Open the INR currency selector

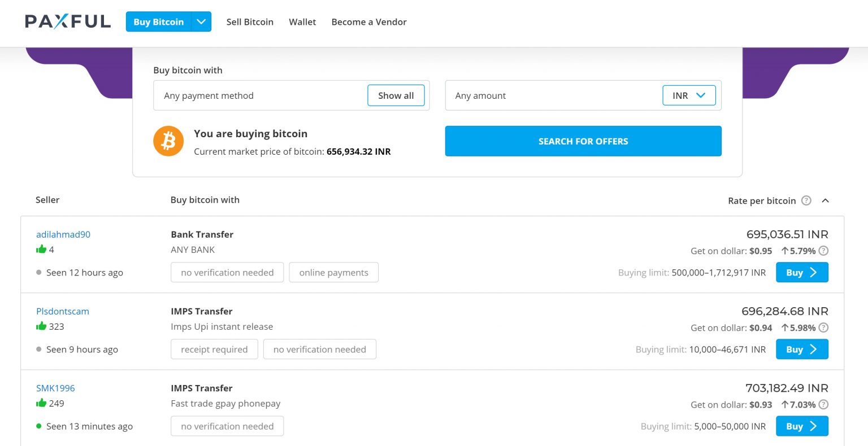[689, 95]
